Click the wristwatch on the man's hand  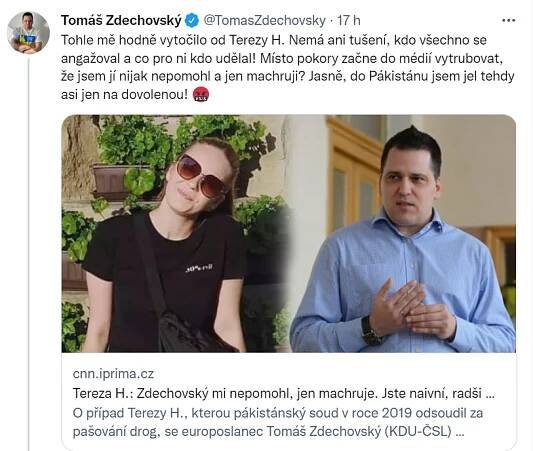point(370,330)
